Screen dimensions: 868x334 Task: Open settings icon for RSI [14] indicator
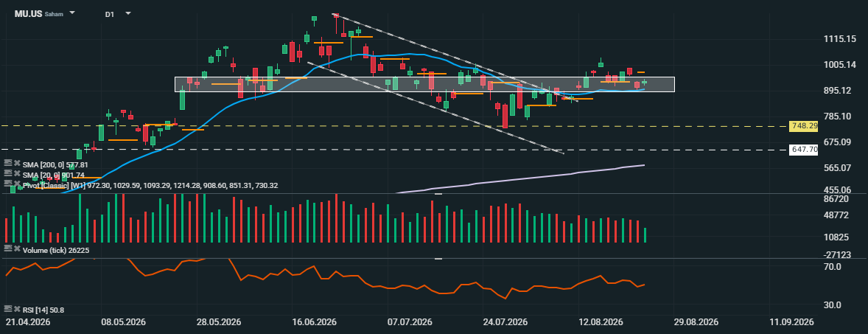point(8,310)
